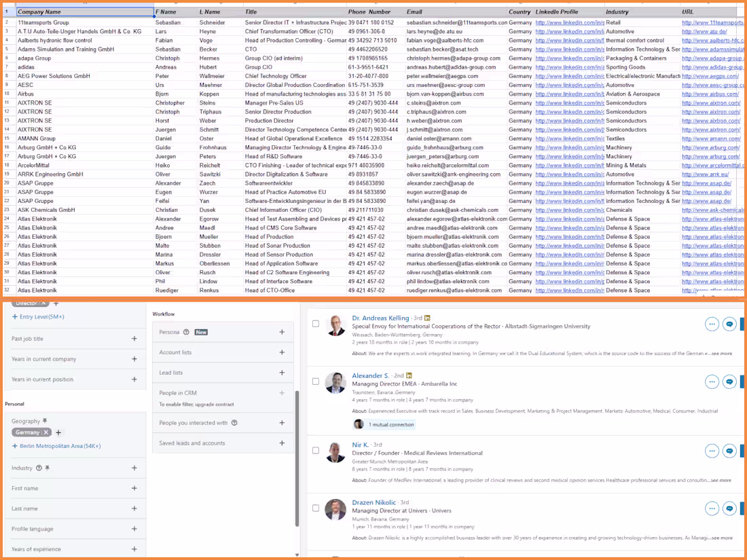Screen dimensions: 747x560
Task: Expand the Past job title filter
Action: (x=134, y=339)
